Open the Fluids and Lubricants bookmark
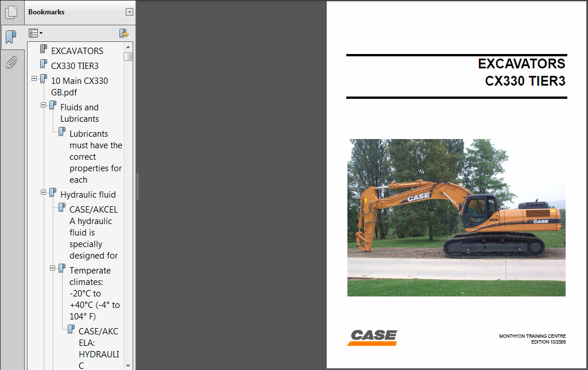Screen dimensions: 588x370 point(79,113)
